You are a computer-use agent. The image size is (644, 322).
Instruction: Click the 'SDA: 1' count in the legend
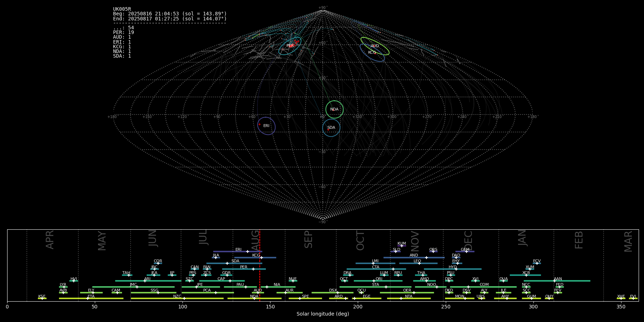(x=122, y=56)
